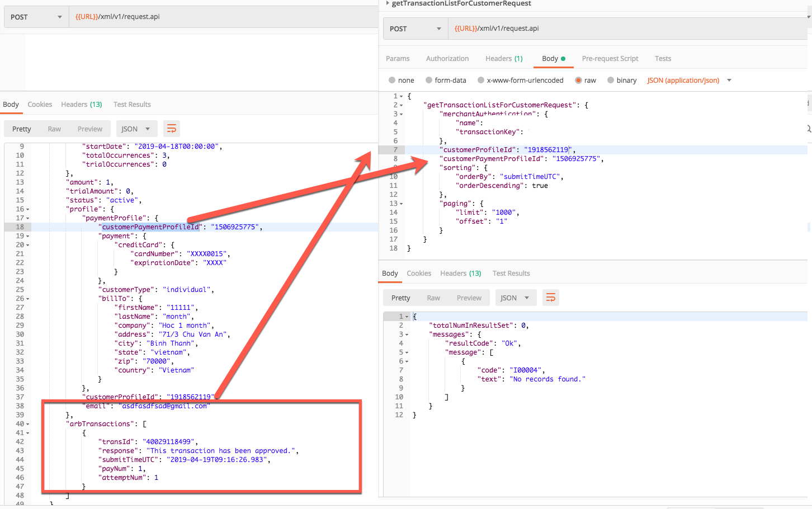Collapse "merchantAuthentication" fold arrow in request body
This screenshot has height=509, width=812.
point(401,114)
